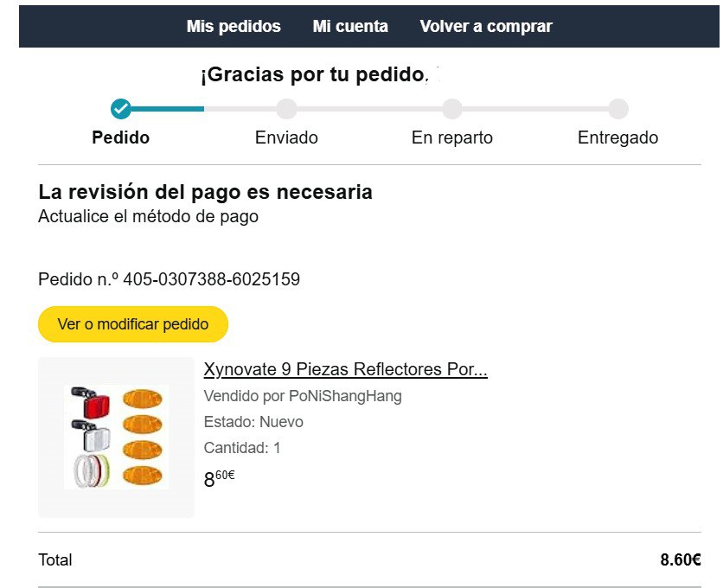
Task: Click the Enviado step circle
Action: point(286,109)
